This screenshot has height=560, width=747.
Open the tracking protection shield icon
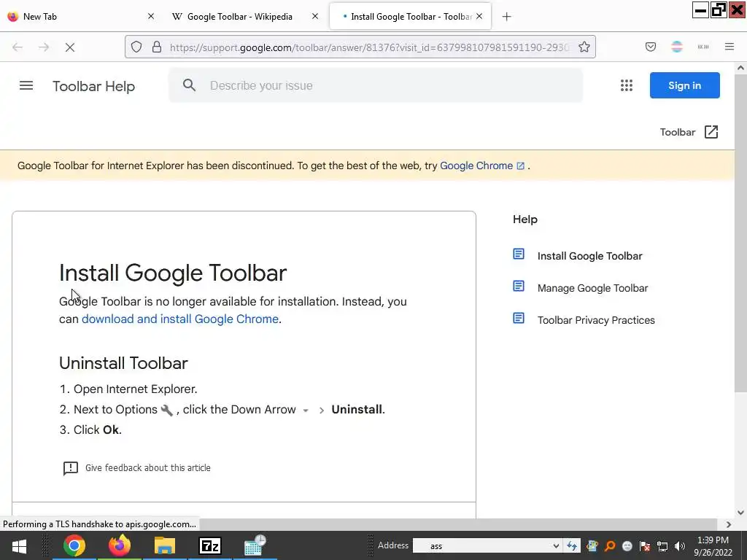[136, 47]
